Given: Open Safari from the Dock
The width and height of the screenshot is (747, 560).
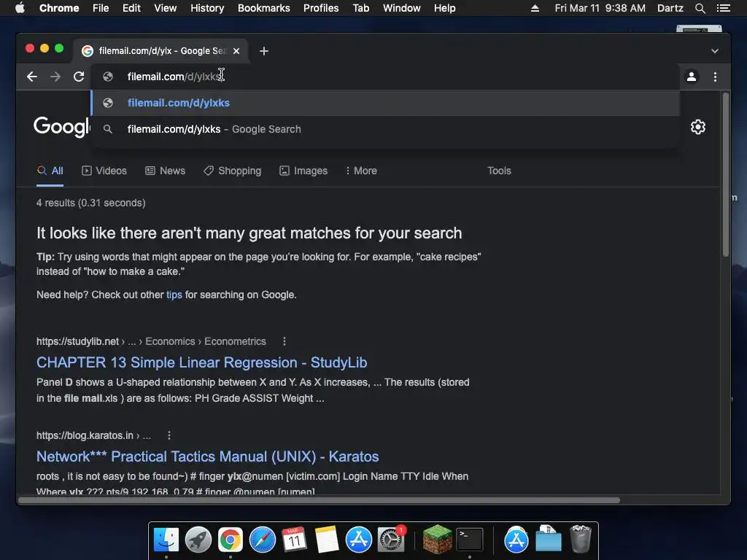Looking at the screenshot, I should coord(263,540).
